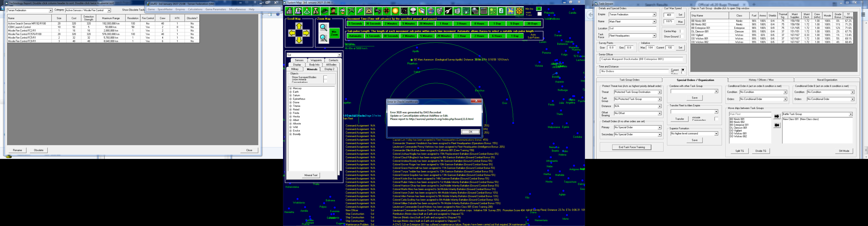Switch to the Task Group Orders tab
Image resolution: width=868 pixels, height=226 pixels.
[x=629, y=80]
